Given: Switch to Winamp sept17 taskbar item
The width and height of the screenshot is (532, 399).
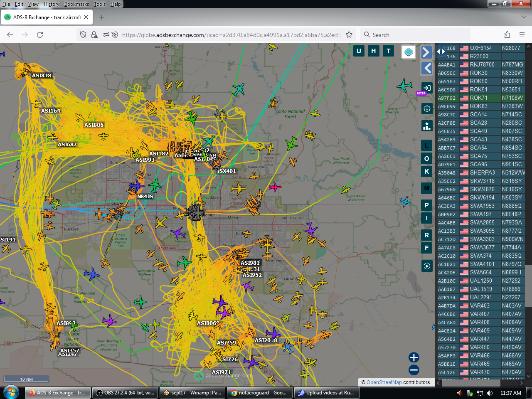Looking at the screenshot, I should pos(192,393).
